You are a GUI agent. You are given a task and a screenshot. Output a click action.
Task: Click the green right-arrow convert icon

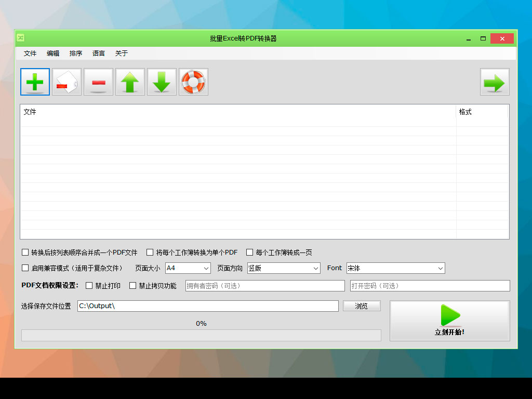click(494, 82)
